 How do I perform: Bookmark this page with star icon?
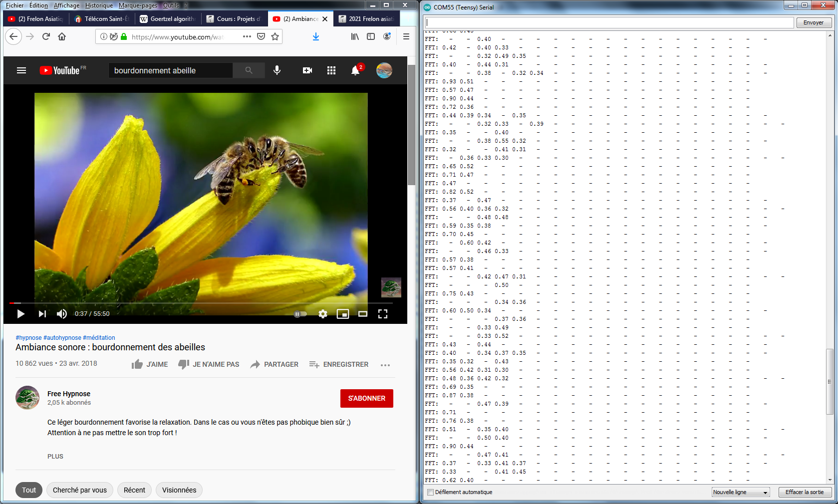275,36
